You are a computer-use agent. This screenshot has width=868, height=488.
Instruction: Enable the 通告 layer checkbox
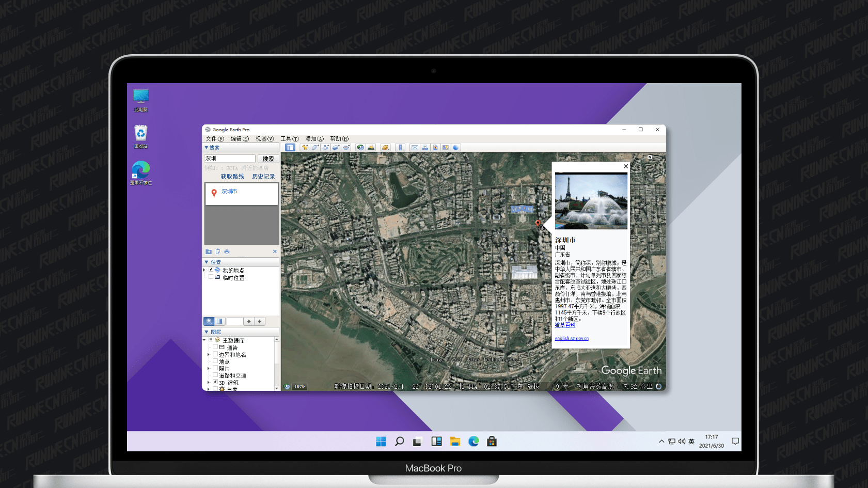pos(215,347)
